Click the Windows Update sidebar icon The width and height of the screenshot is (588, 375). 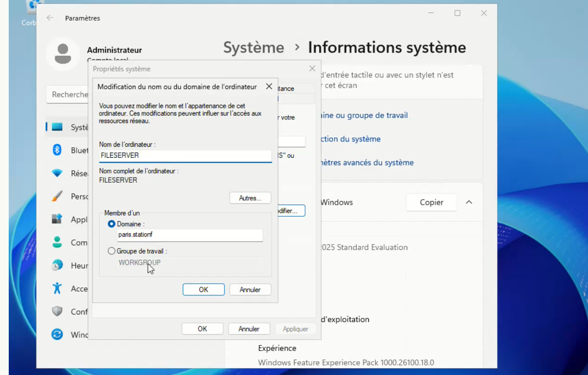coord(57,334)
